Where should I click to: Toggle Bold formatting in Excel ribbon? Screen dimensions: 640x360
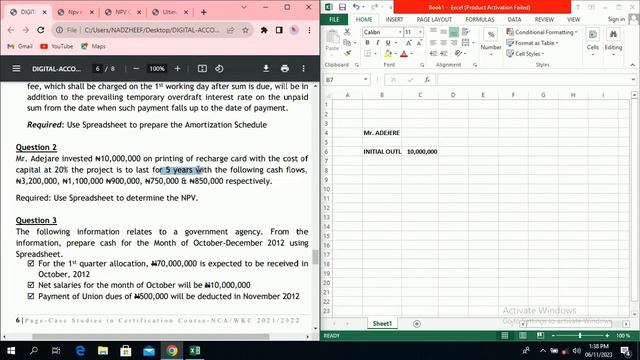point(367,43)
